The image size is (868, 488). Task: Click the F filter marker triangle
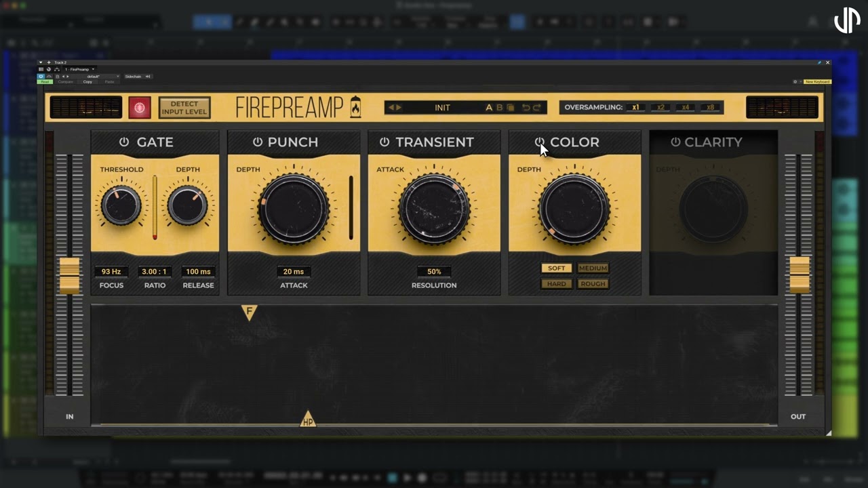pos(249,312)
